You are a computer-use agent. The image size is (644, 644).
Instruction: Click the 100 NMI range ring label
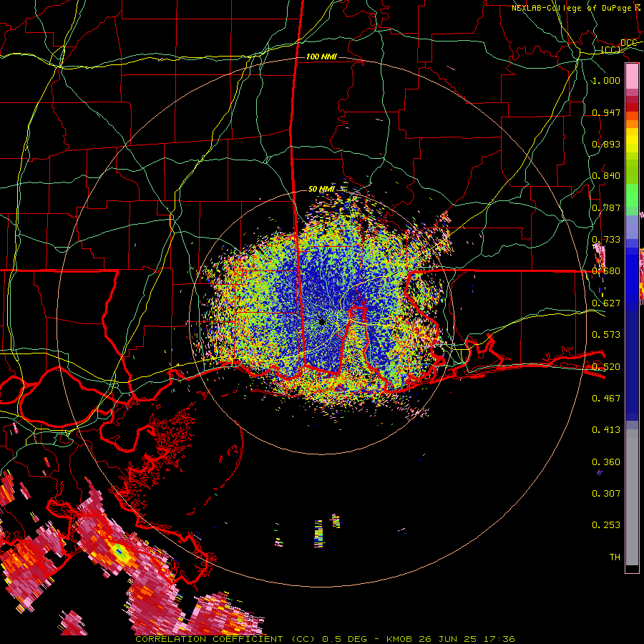tap(321, 57)
